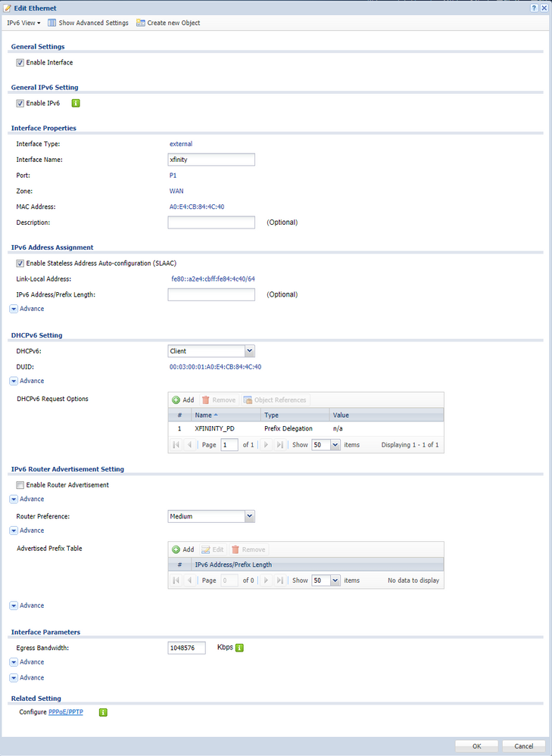Click Edit in Advertised Prefix Table
The width and height of the screenshot is (552, 756).
pyautogui.click(x=212, y=549)
